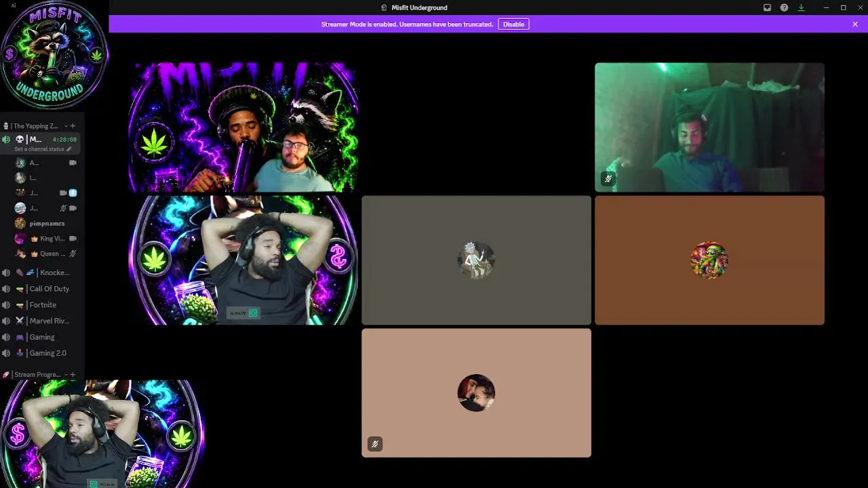
Task: Click the Queen ... user name
Action: (53, 253)
